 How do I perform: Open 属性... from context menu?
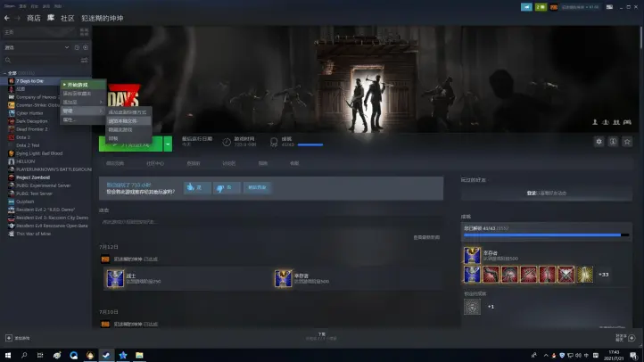(83, 119)
